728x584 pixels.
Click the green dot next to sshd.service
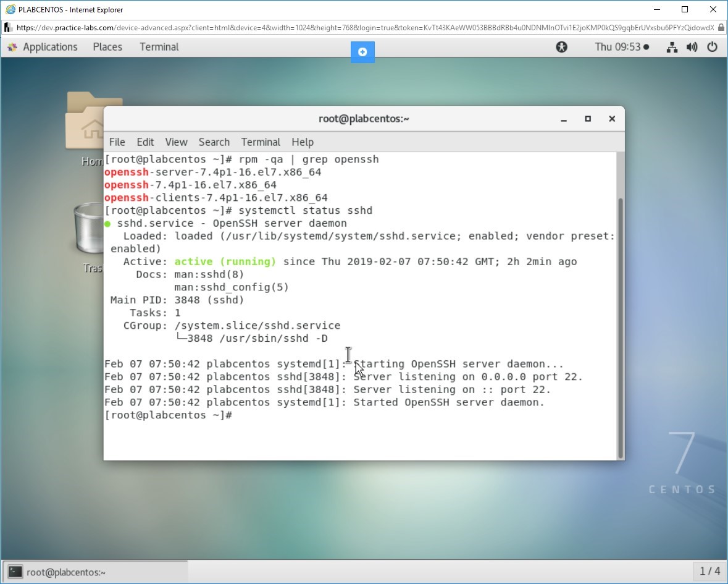tap(107, 224)
